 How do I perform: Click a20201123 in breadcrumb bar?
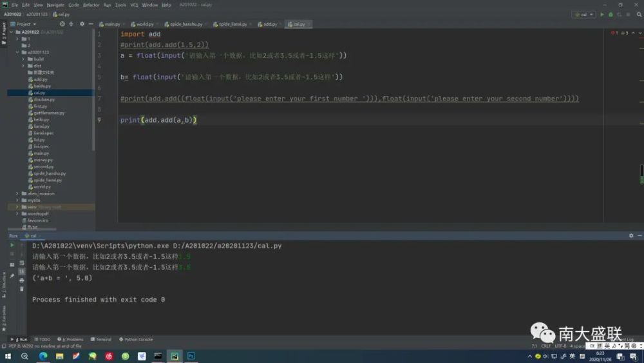click(x=37, y=14)
